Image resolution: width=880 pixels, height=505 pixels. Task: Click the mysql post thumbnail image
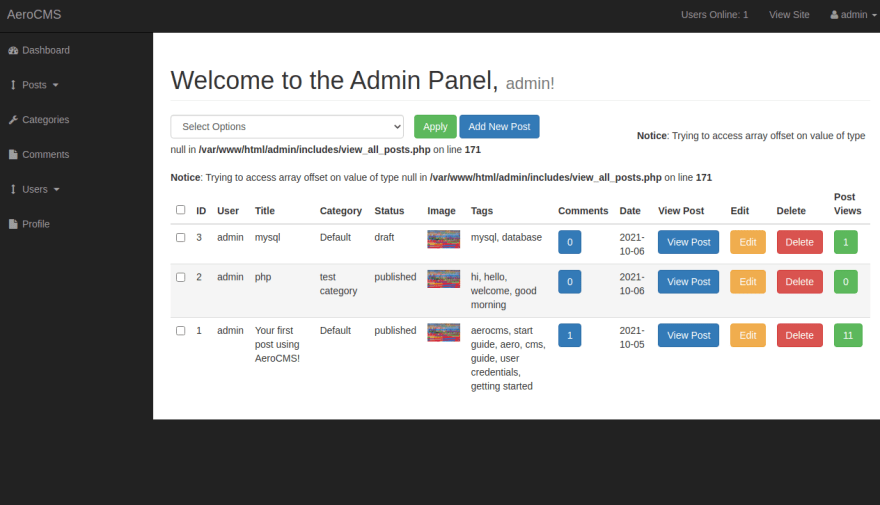[x=443, y=239]
